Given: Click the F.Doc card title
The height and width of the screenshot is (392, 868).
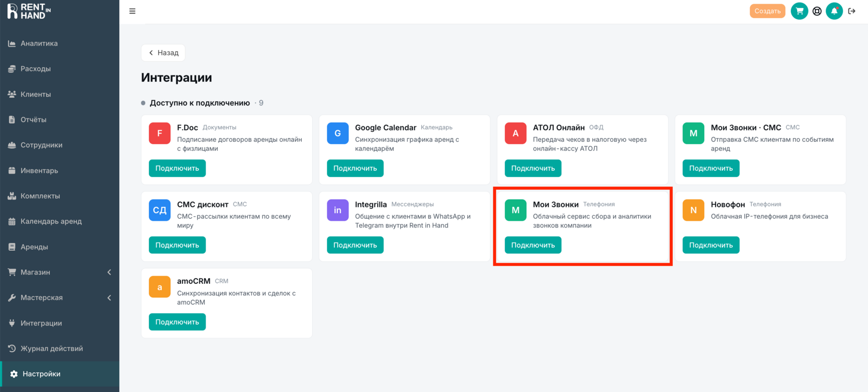Looking at the screenshot, I should (188, 128).
